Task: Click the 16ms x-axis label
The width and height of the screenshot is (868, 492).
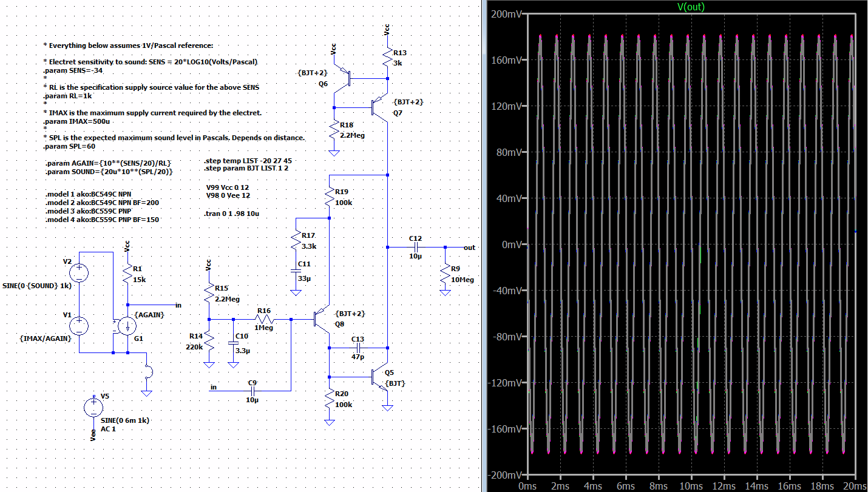Action: pos(789,486)
